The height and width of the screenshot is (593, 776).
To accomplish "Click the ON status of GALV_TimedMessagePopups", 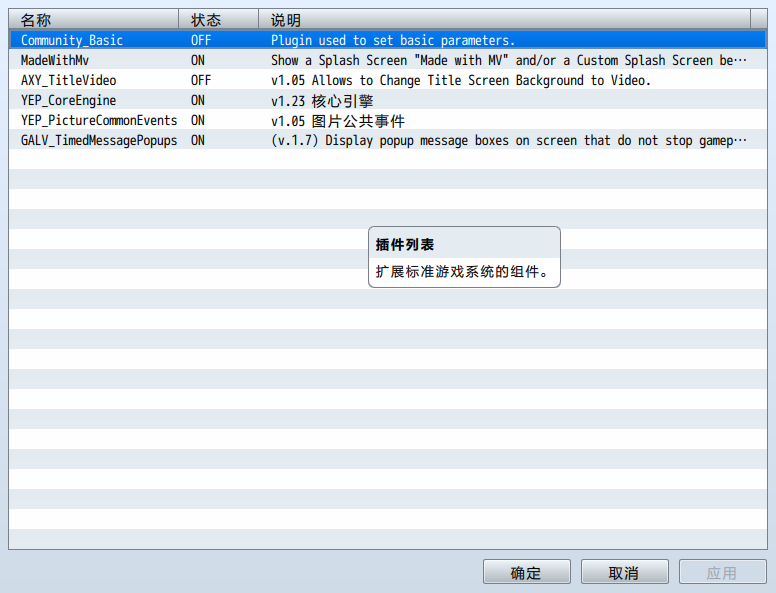I will 197,141.
